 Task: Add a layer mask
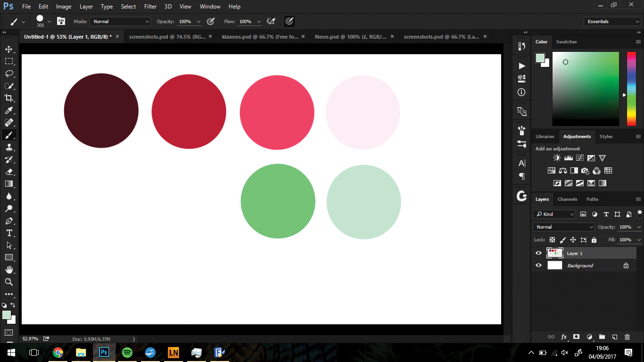[576, 337]
